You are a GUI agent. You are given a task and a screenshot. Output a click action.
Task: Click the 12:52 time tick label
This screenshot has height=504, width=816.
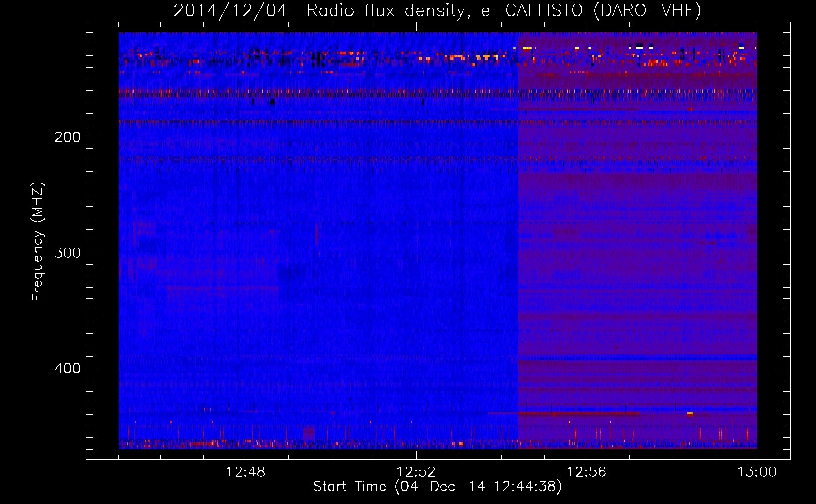pyautogui.click(x=416, y=472)
